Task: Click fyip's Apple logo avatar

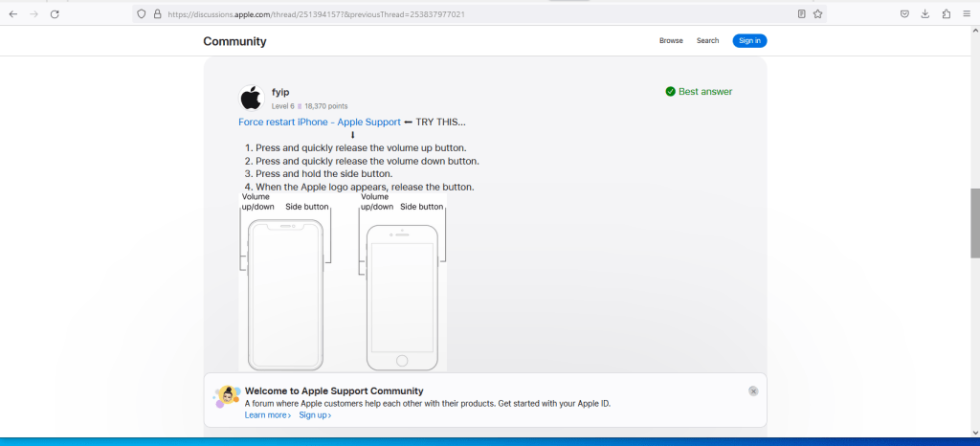Action: tap(251, 98)
